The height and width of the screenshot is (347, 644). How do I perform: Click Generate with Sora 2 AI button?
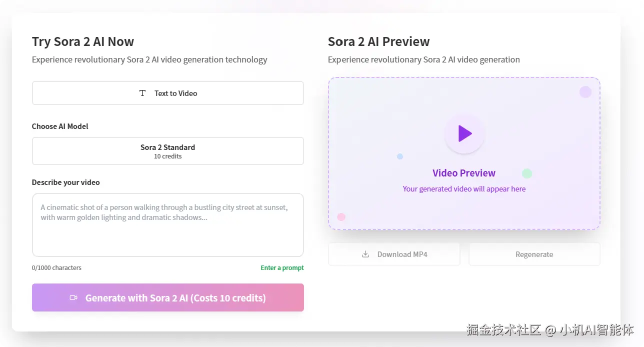167,297
